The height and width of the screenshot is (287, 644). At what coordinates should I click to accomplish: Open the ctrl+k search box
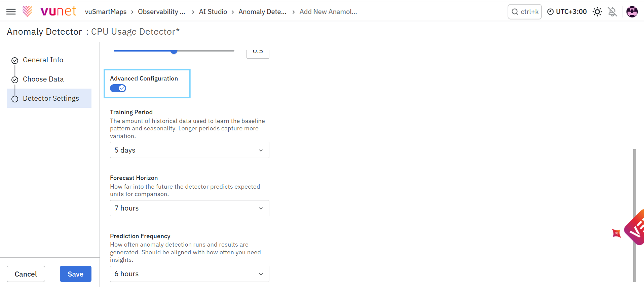[x=525, y=12]
